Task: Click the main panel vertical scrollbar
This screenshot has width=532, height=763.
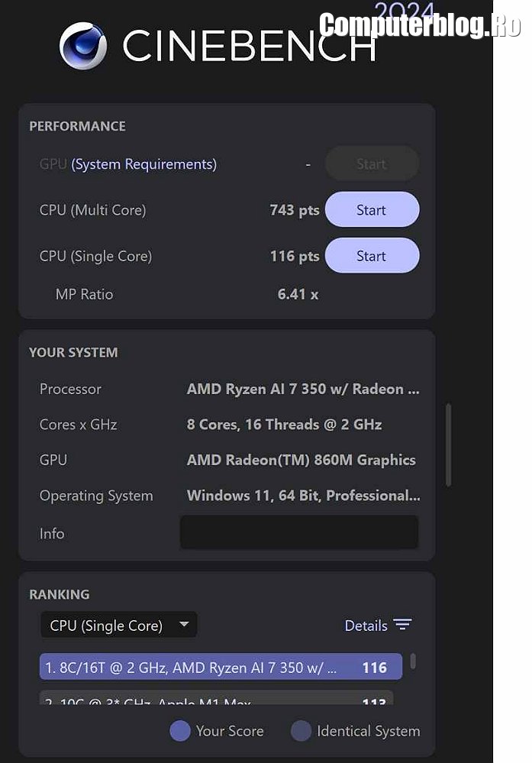Action: 448,445
